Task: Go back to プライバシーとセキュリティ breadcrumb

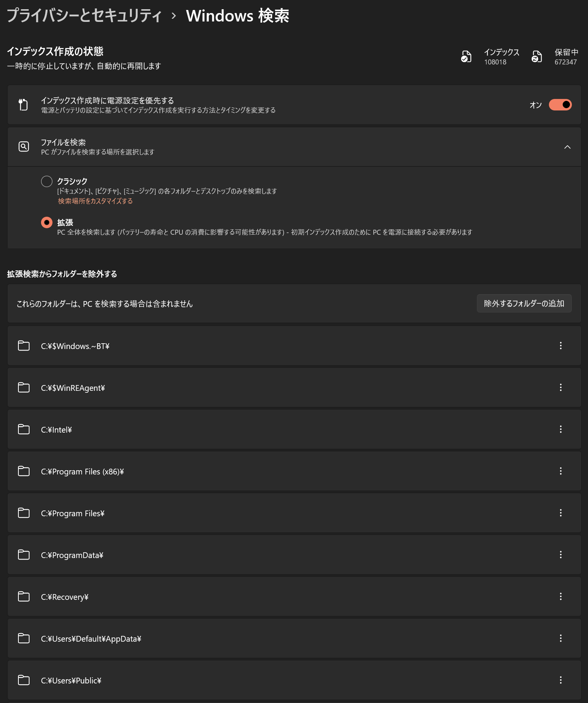Action: 84,16
